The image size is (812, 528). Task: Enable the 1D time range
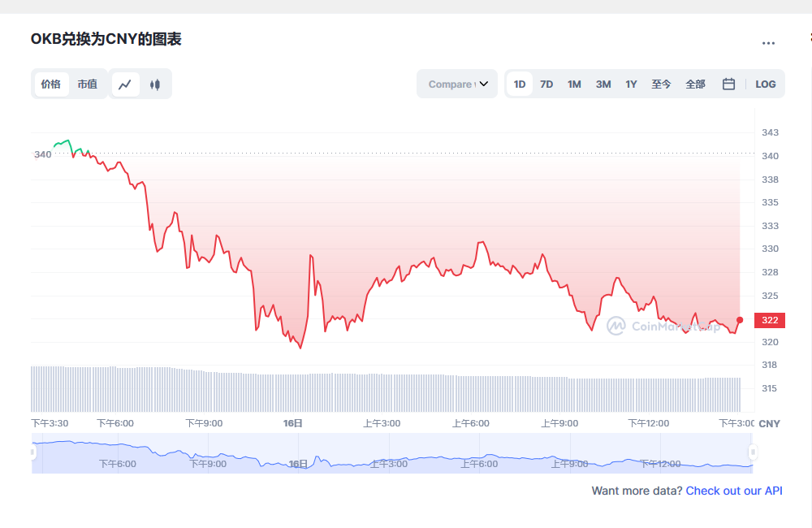[x=519, y=84]
